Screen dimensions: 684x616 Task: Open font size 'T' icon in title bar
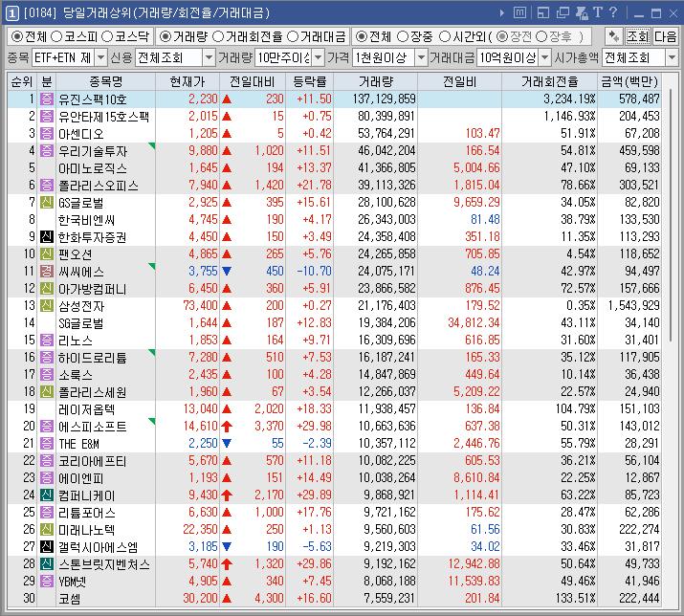pyautogui.click(x=598, y=12)
